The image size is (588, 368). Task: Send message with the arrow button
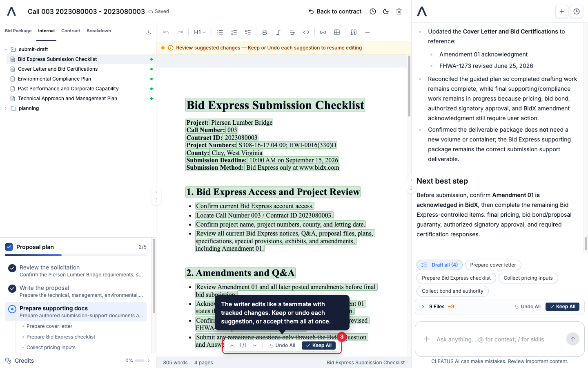tap(573, 339)
